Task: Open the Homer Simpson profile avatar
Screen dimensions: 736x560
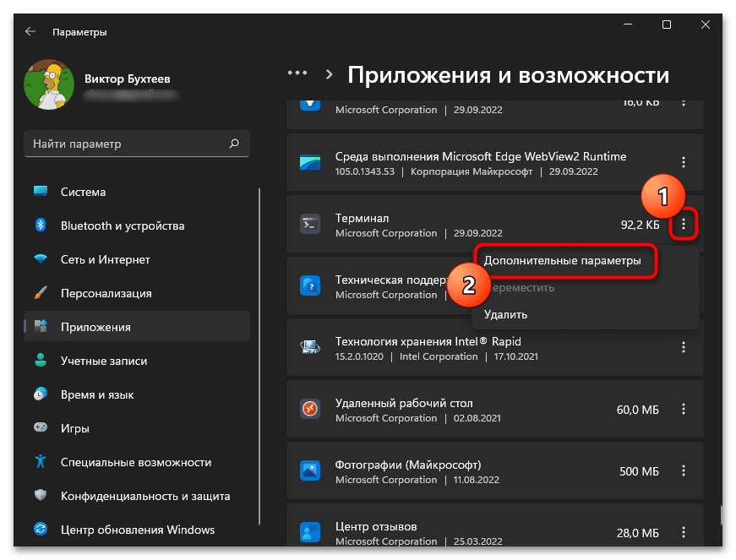Action: pyautogui.click(x=49, y=84)
